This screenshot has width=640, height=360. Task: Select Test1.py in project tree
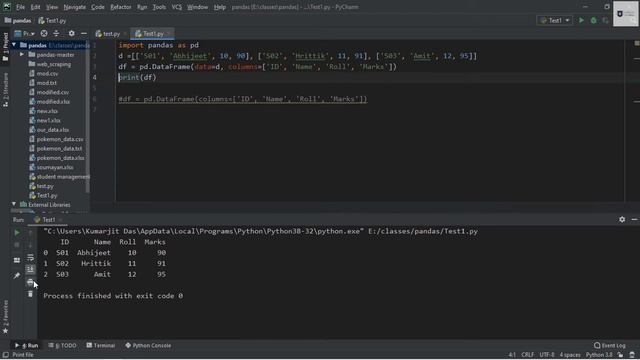pos(43,196)
